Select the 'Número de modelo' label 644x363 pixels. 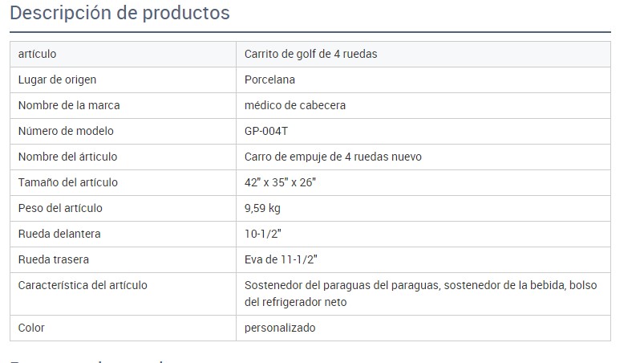[x=66, y=131]
